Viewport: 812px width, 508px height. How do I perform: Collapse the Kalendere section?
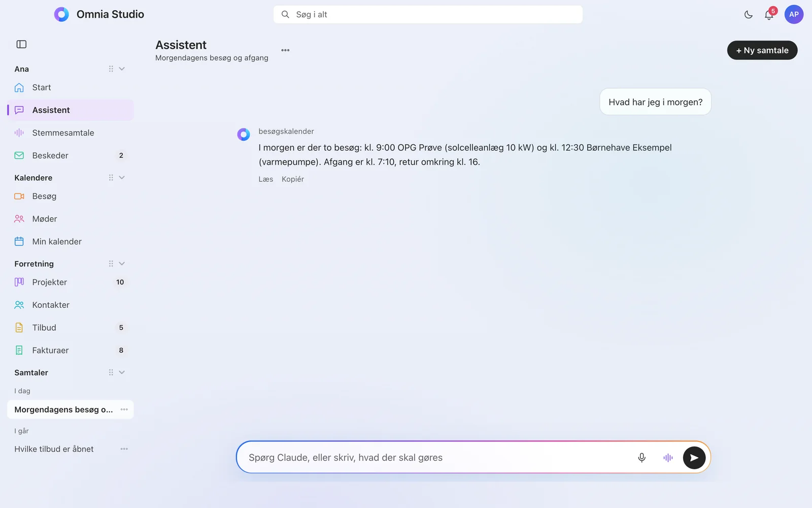(x=122, y=178)
